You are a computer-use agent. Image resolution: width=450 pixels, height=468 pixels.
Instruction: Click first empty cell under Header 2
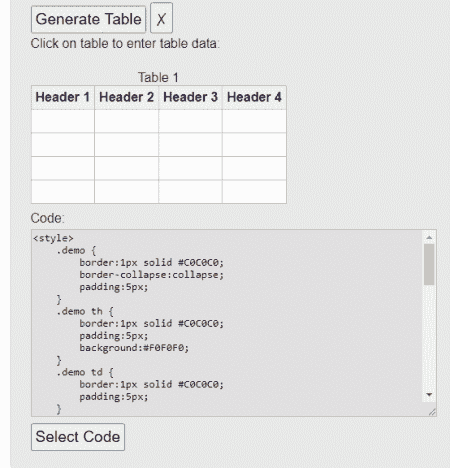coord(127,121)
